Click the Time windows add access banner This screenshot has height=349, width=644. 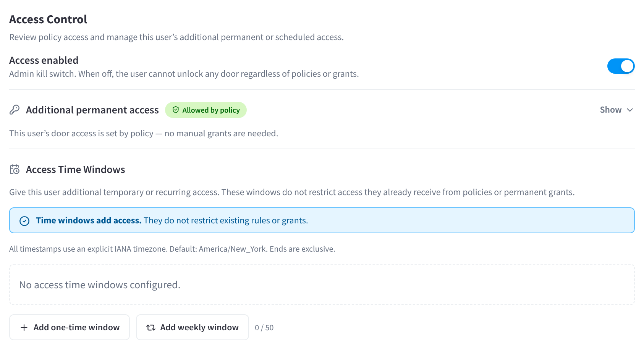(x=322, y=220)
